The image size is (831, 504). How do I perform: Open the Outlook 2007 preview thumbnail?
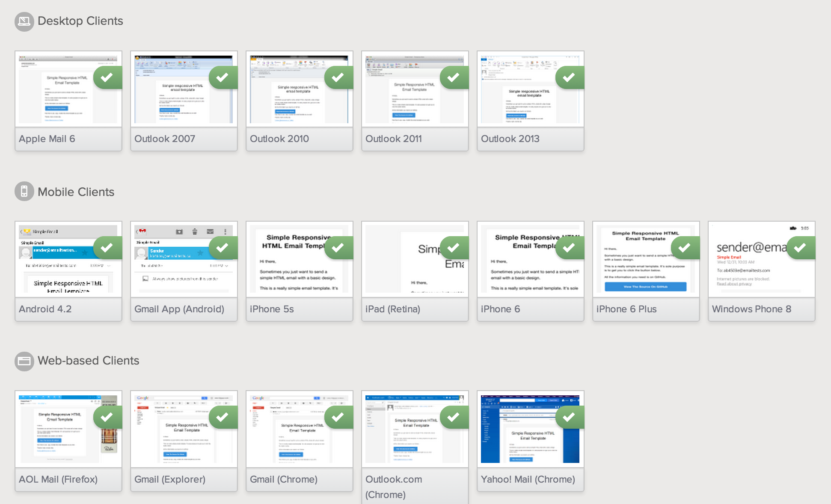point(184,89)
